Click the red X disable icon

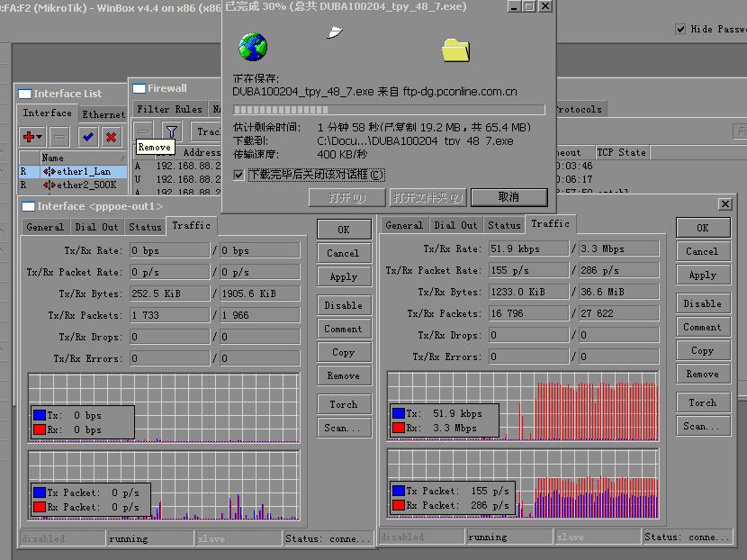pyautogui.click(x=111, y=137)
